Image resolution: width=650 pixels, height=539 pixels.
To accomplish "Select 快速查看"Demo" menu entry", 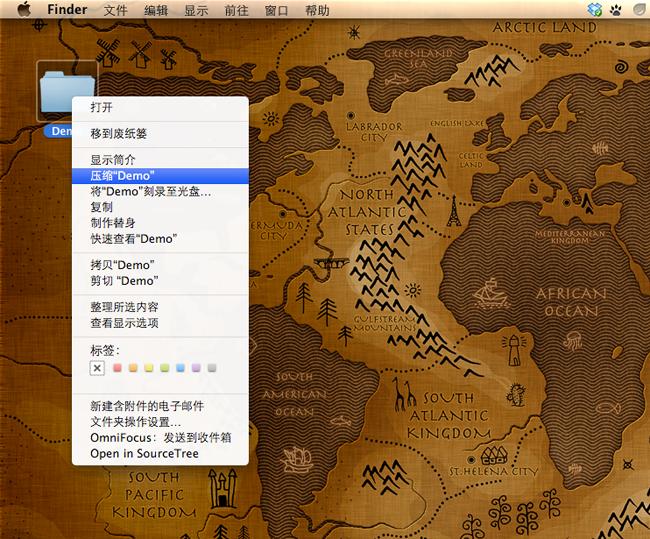I will pyautogui.click(x=160, y=239).
